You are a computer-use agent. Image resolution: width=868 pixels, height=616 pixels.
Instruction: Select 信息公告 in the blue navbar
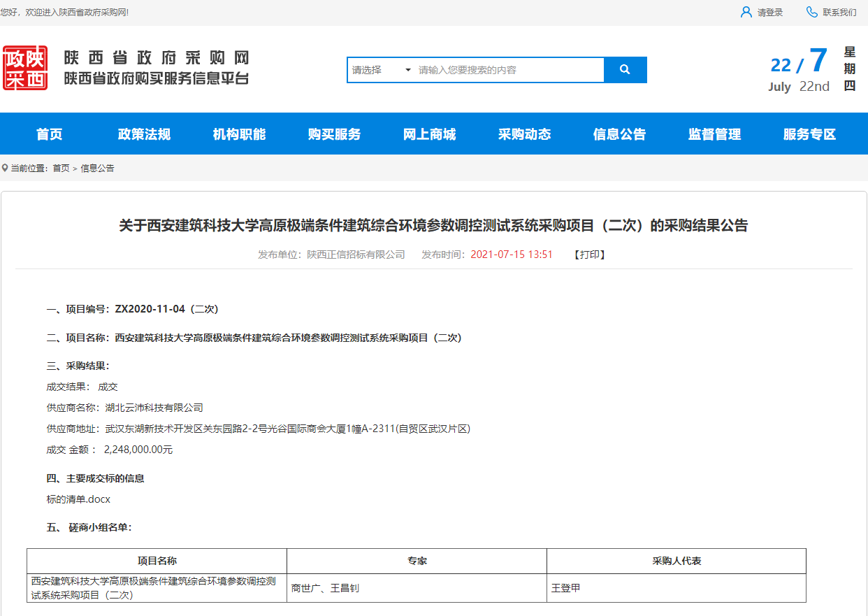point(619,134)
